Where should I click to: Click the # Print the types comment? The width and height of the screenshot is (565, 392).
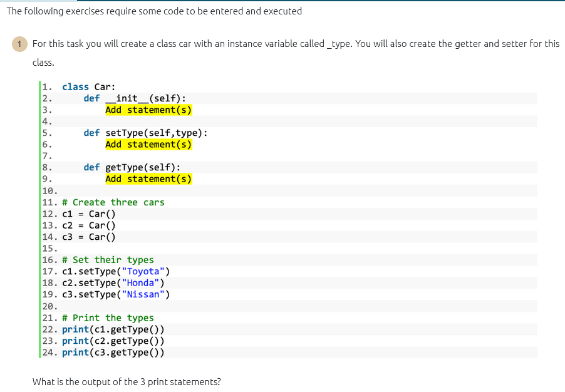pos(106,317)
